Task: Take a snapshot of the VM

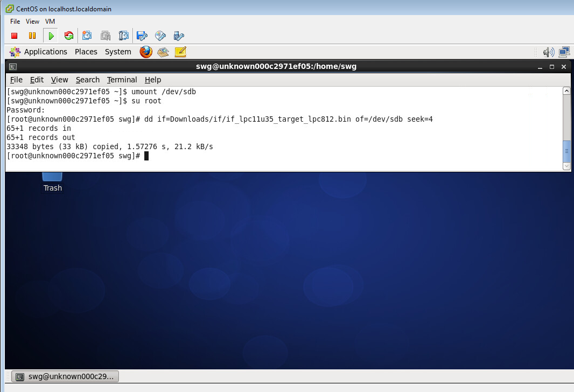Action: coord(87,36)
